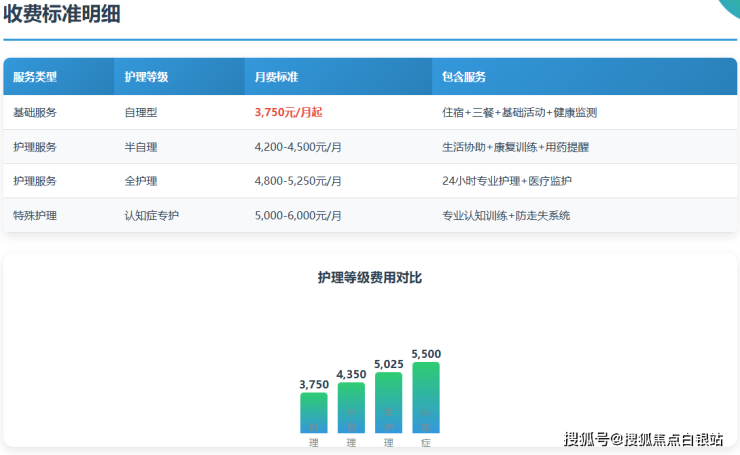The image size is (740, 455).
Task: Select the 半自理 care level cell
Action: (141, 147)
